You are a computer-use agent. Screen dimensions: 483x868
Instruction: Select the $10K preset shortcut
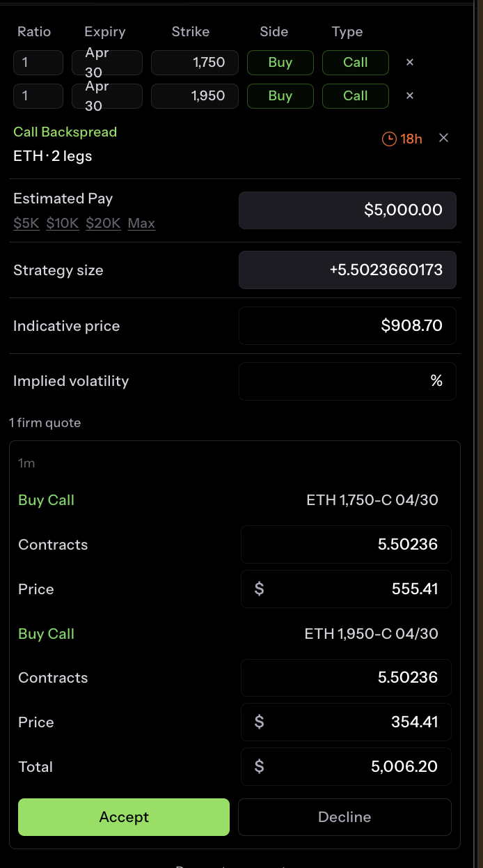62,223
